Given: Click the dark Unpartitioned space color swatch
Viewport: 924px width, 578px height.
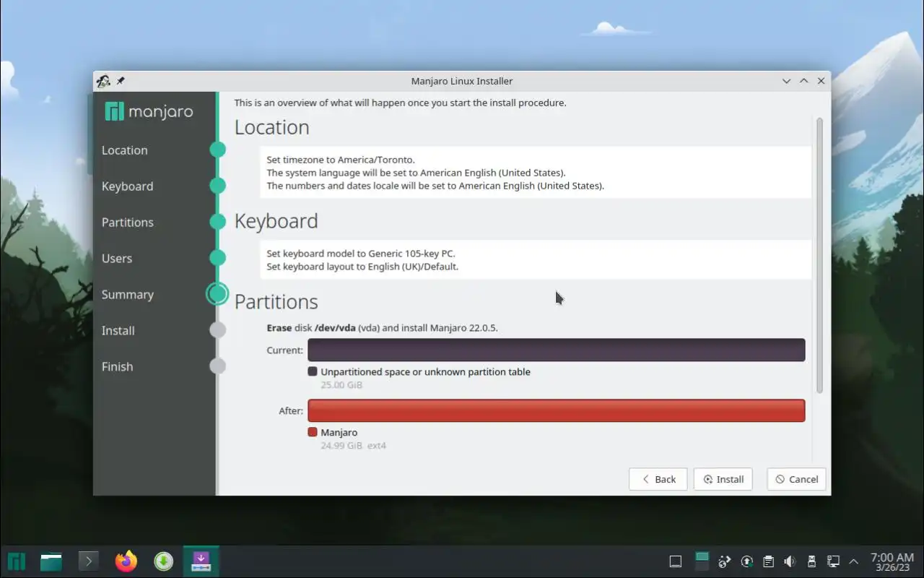Looking at the screenshot, I should [x=313, y=371].
